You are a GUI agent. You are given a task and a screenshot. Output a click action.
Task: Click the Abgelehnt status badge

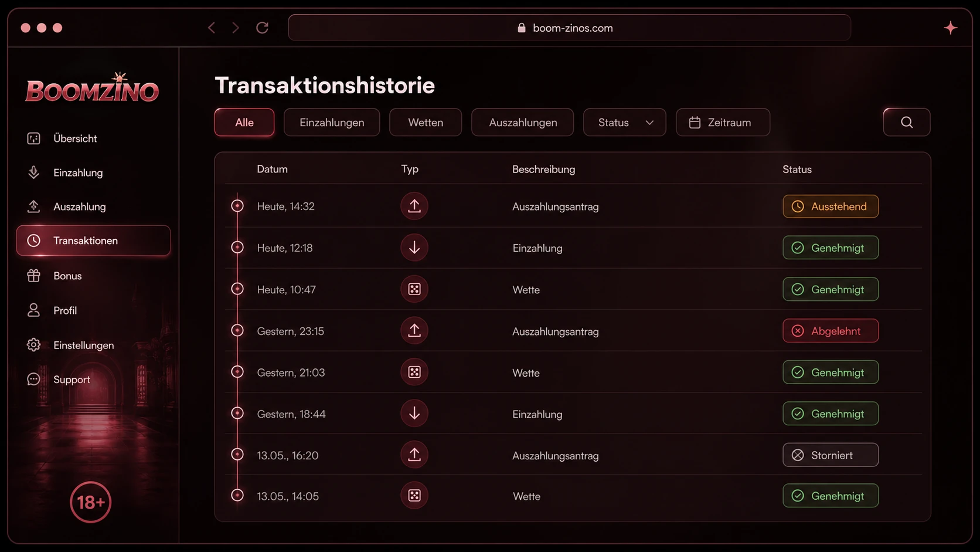(x=831, y=331)
